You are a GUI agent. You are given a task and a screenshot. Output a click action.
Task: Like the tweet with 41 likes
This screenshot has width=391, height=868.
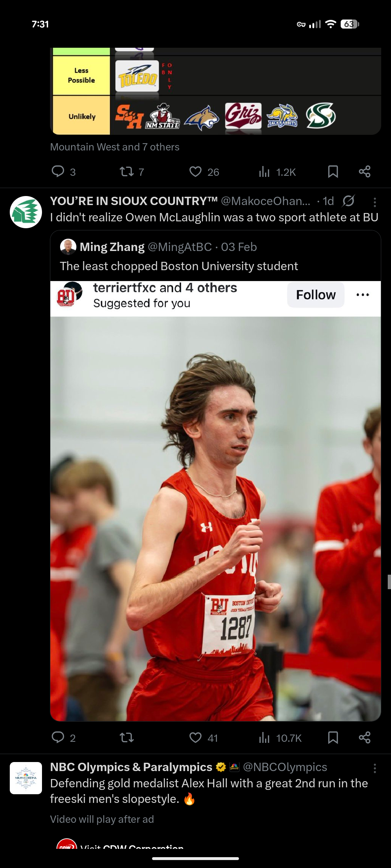203,738
